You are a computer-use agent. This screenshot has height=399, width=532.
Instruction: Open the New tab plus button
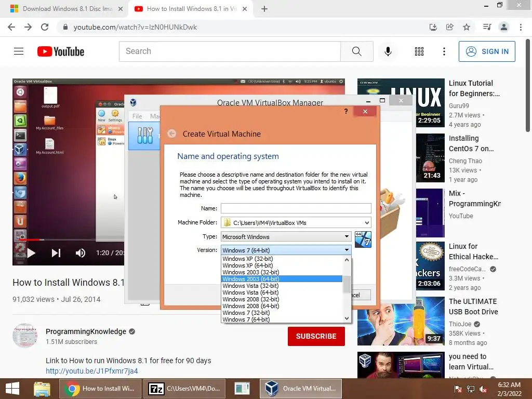point(264,9)
